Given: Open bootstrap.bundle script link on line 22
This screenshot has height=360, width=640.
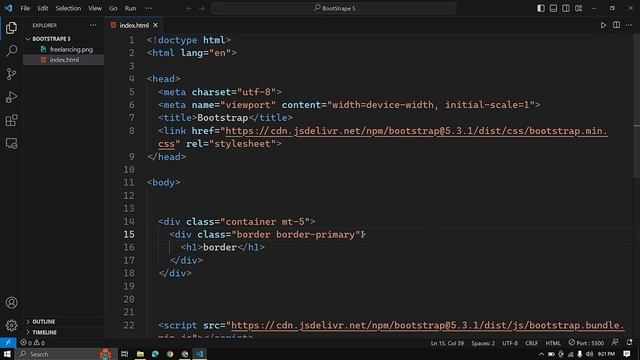Looking at the screenshot, I should [x=427, y=325].
